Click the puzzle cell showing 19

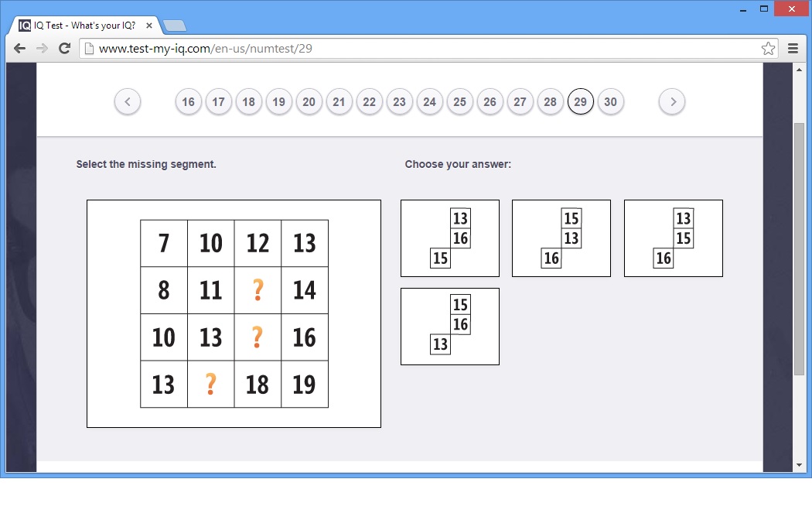coord(305,385)
